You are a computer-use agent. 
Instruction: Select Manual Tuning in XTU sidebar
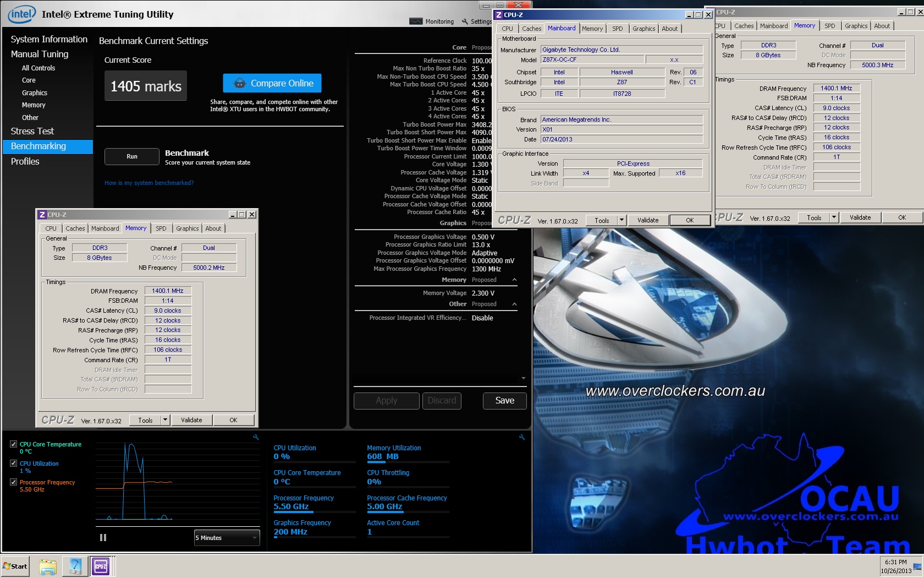pos(40,54)
